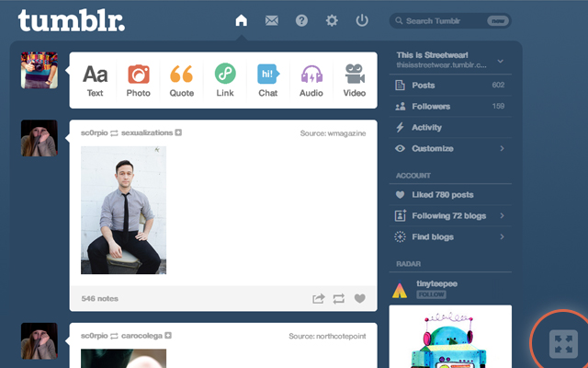Viewport: 588px width, 368px height.
Task: Click the followers count 159
Action: click(498, 106)
